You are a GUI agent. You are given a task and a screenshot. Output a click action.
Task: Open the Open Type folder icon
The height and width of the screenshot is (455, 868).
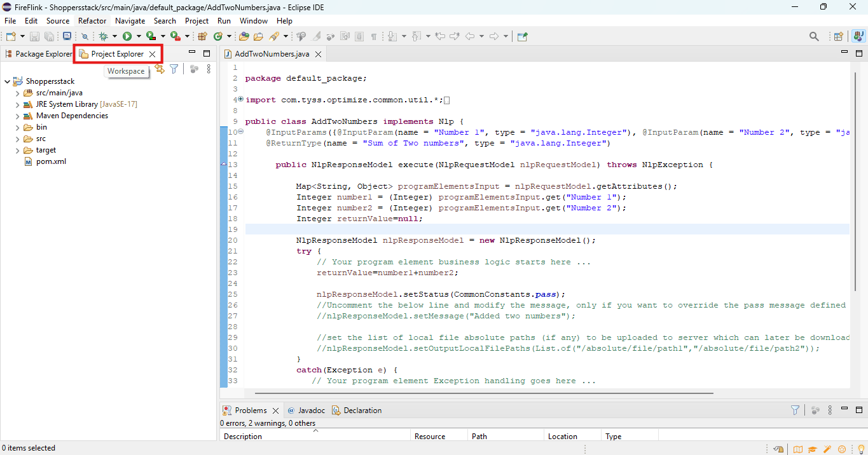click(x=245, y=37)
